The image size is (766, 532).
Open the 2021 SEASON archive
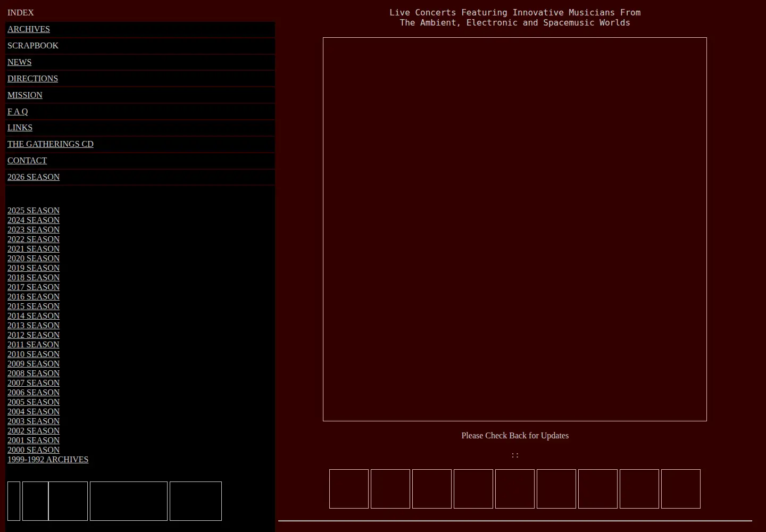(34, 249)
